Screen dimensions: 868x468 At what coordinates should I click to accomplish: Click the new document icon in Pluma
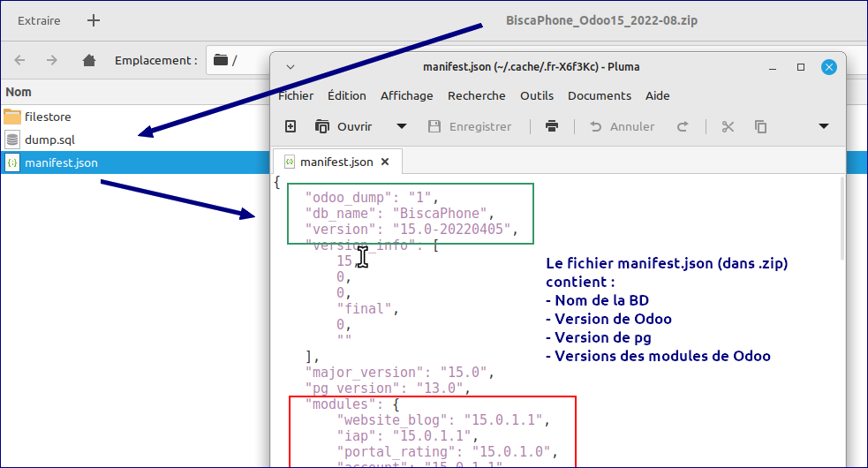[291, 126]
